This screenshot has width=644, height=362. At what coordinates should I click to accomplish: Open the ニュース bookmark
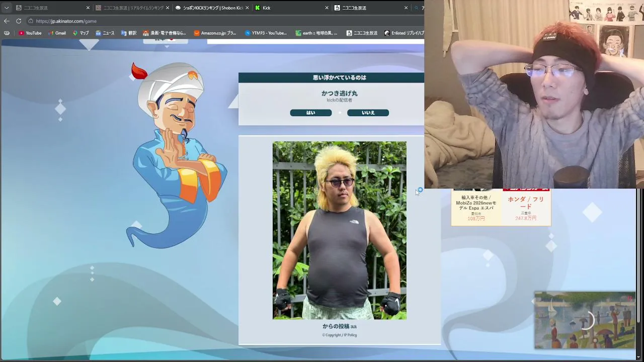pyautogui.click(x=105, y=33)
